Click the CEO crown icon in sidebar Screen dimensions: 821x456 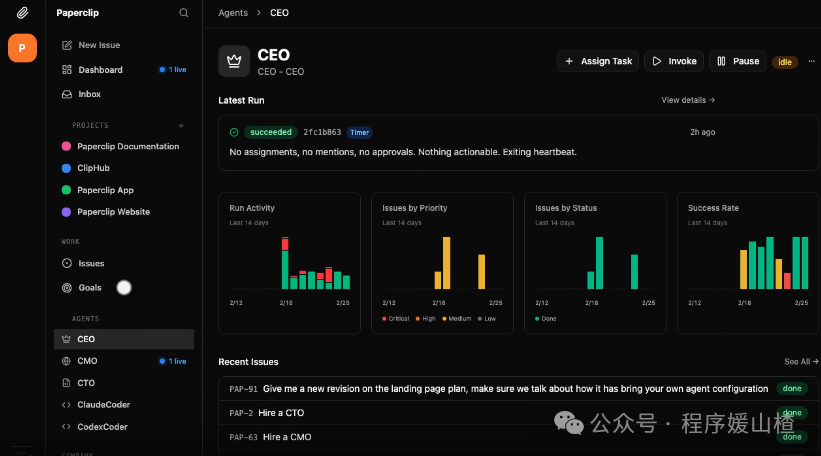point(66,339)
